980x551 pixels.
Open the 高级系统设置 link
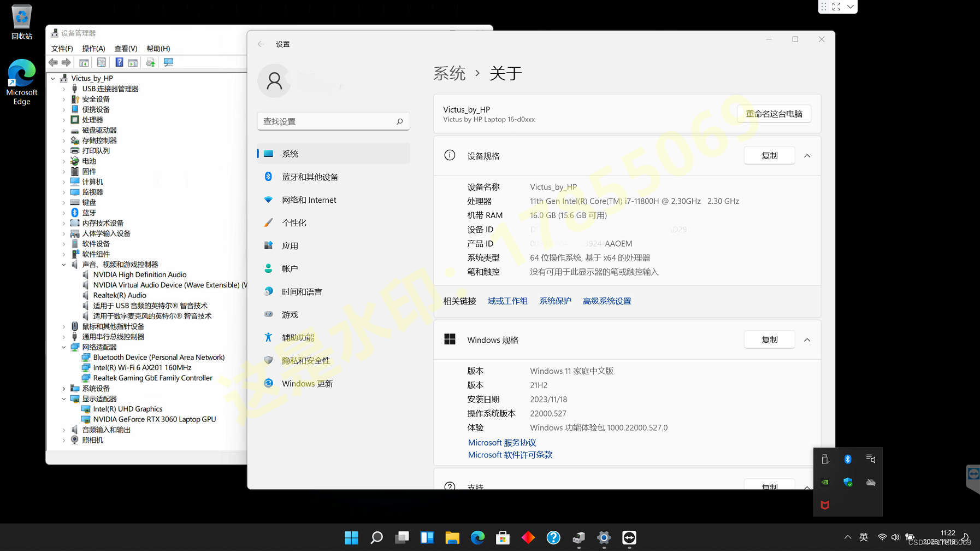tap(607, 301)
